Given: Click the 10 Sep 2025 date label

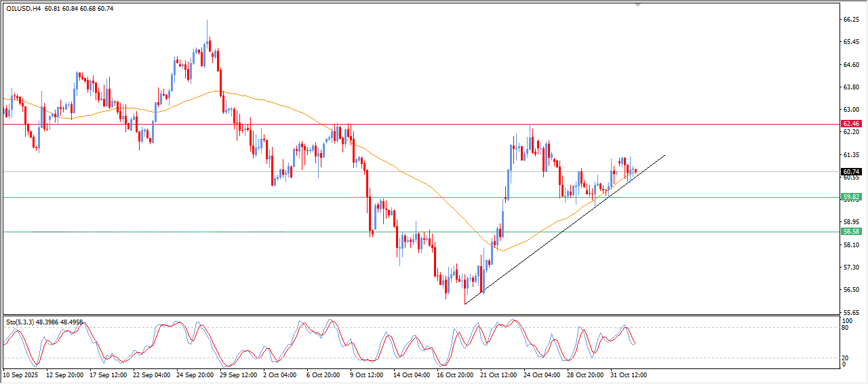Looking at the screenshot, I should pyautogui.click(x=22, y=374).
